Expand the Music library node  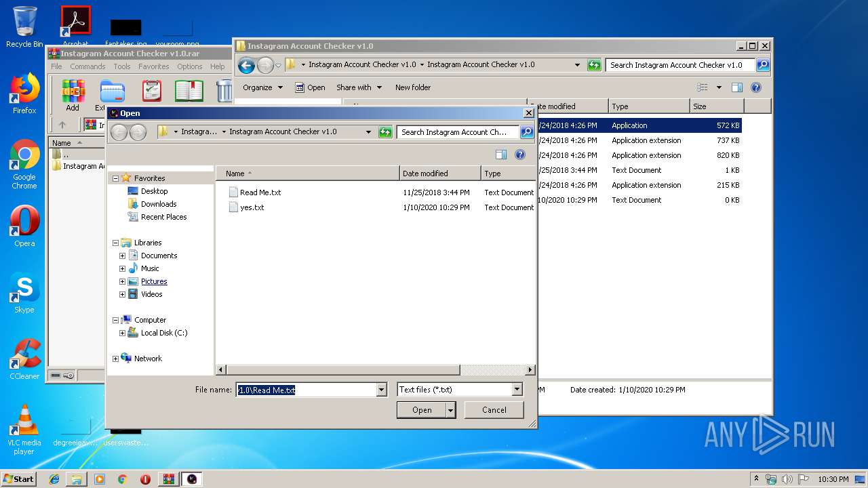[x=122, y=268]
